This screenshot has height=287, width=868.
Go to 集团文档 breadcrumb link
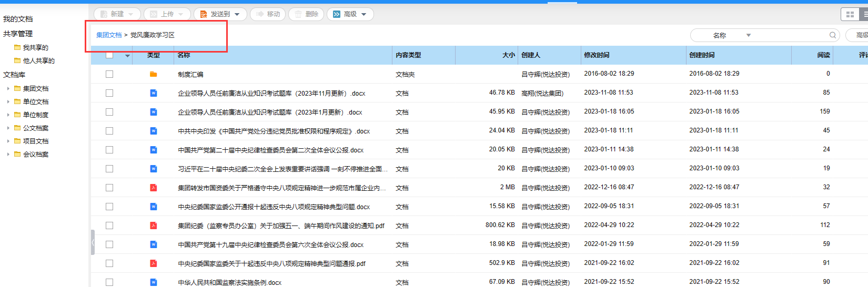pyautogui.click(x=109, y=35)
